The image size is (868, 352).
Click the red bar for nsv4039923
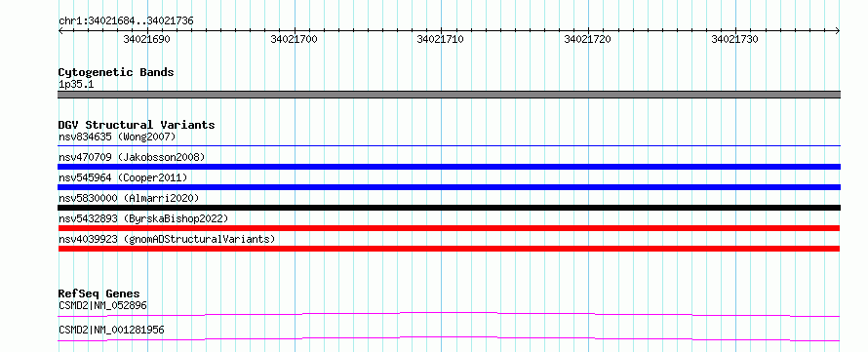click(449, 249)
